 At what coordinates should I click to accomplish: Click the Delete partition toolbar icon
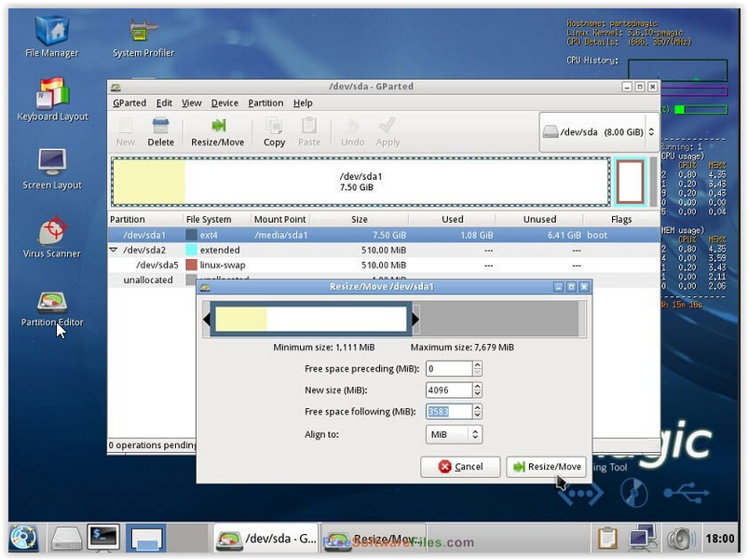coord(161,132)
